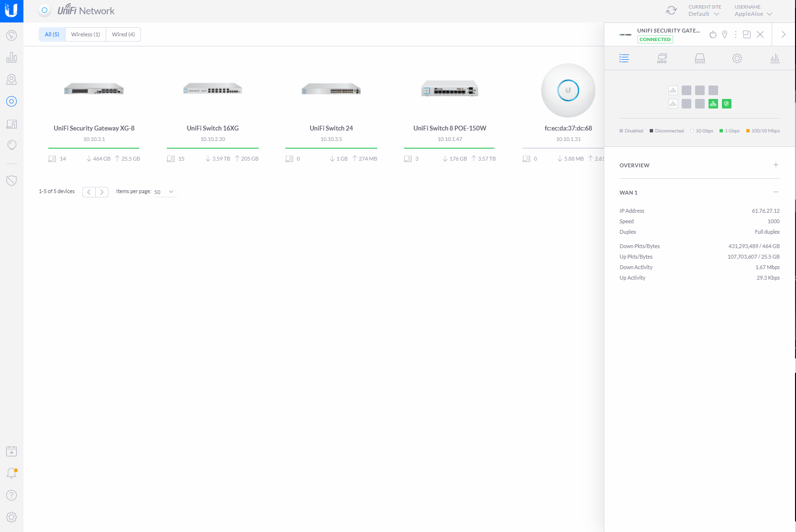Click the Disconnected legend swatch
This screenshot has width=796, height=532.
tap(652, 130)
